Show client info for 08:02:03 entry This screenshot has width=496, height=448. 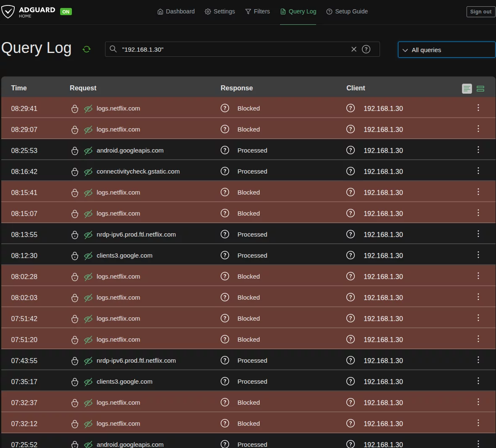pos(351,297)
